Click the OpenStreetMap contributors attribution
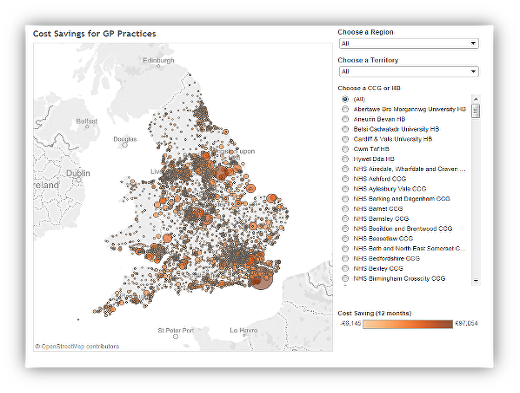The image size is (520, 393). [77, 346]
